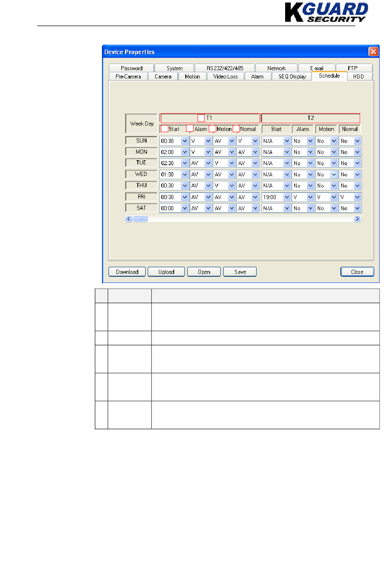
Task: Click the Upload button
Action: pyautogui.click(x=166, y=272)
